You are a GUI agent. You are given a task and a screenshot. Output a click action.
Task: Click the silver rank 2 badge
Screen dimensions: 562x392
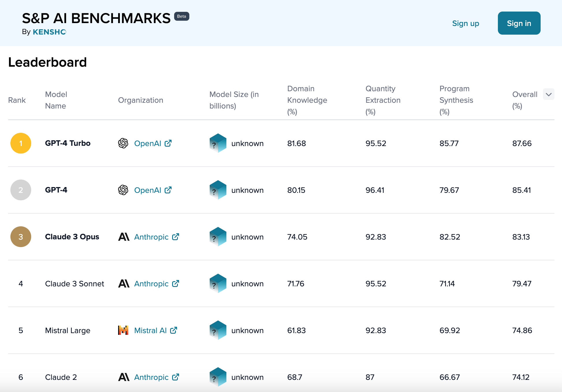pyautogui.click(x=21, y=190)
